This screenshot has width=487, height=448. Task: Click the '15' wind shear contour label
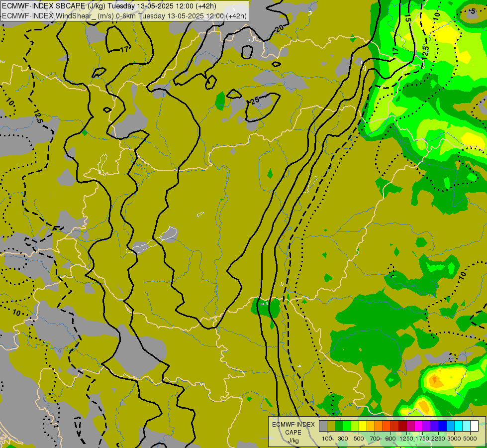[408, 18]
